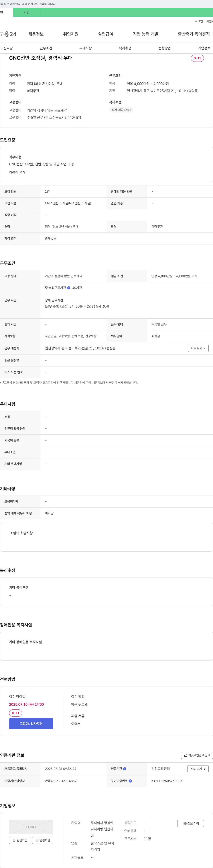
Task: Jump to 기업정보 section tab
Action: tap(204, 48)
